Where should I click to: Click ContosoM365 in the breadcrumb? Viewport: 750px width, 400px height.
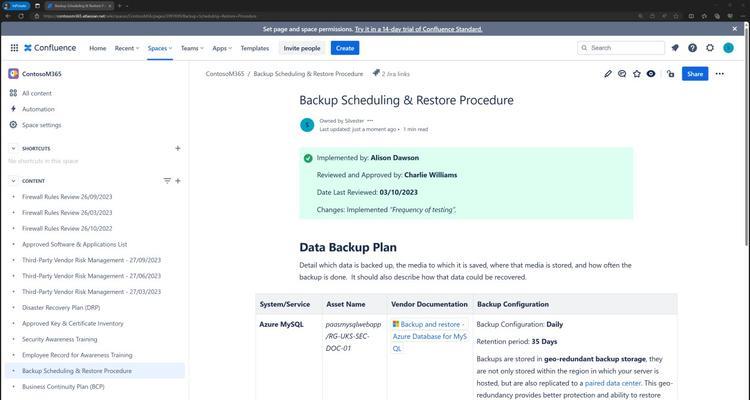tap(225, 74)
